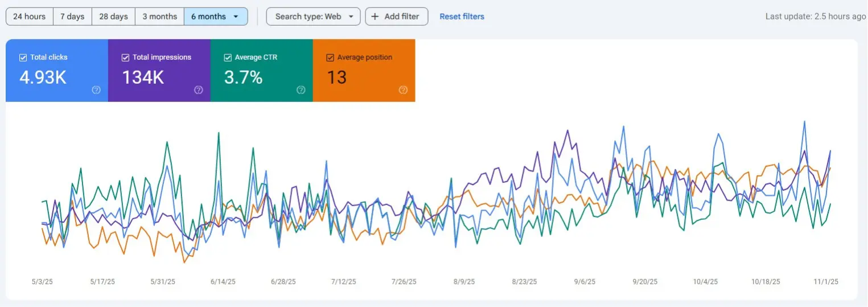
Task: Choose the 28 days time range
Action: 113,17
